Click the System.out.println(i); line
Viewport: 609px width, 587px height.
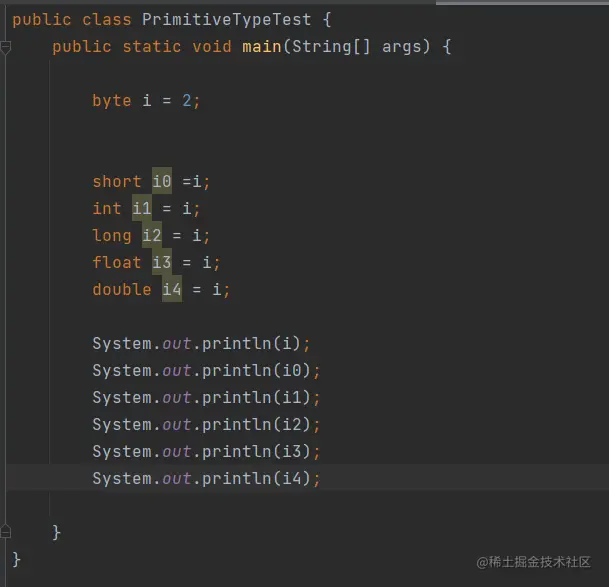click(201, 344)
